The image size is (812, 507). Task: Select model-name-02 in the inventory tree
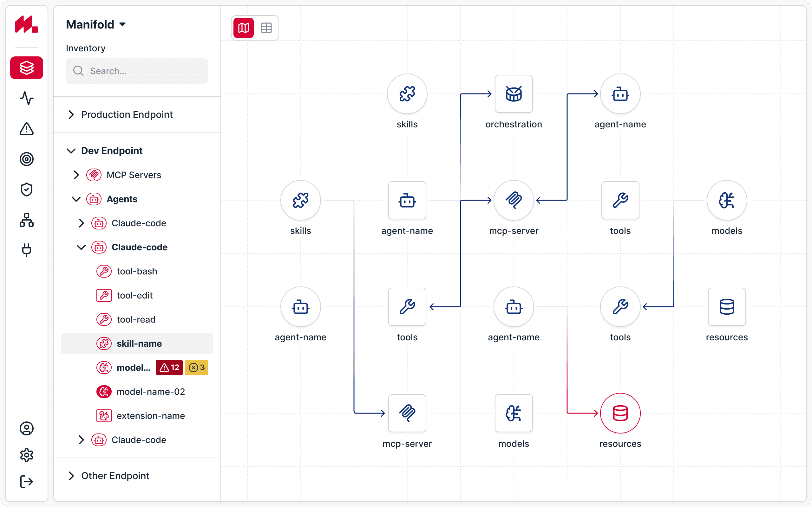(151, 392)
